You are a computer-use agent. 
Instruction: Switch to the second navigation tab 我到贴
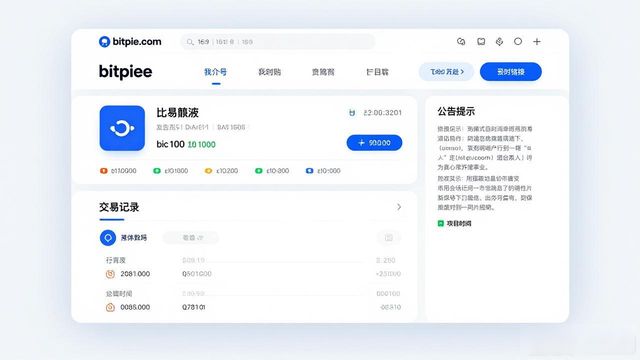[x=269, y=72]
